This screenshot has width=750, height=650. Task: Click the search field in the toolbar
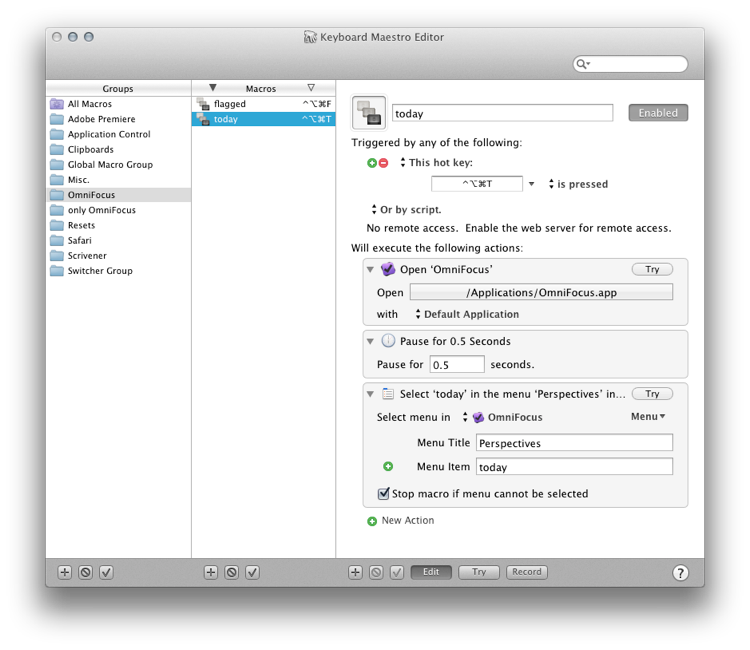point(630,64)
